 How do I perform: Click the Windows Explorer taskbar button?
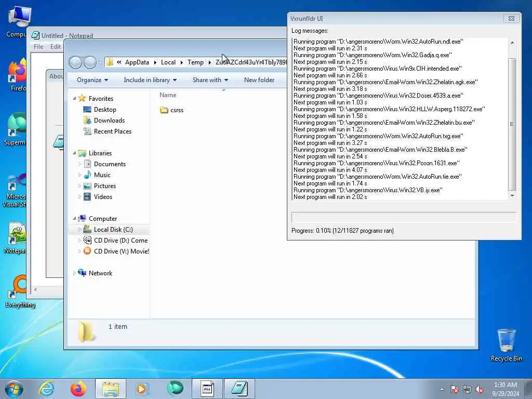pos(111,389)
